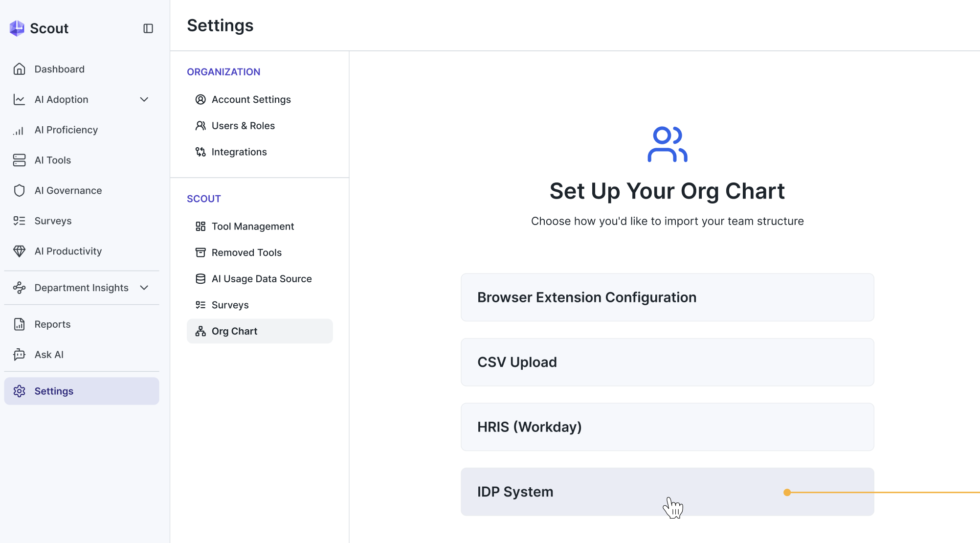Go to Users & Roles
This screenshot has height=543, width=980.
(x=243, y=126)
